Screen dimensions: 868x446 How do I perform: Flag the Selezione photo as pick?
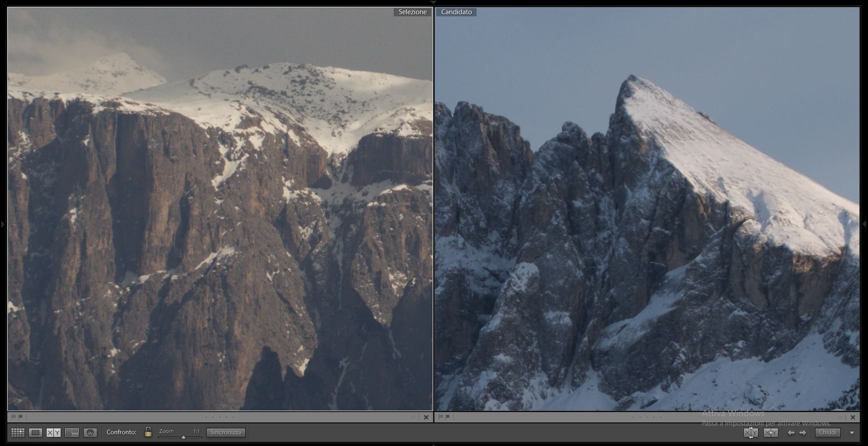(x=13, y=417)
